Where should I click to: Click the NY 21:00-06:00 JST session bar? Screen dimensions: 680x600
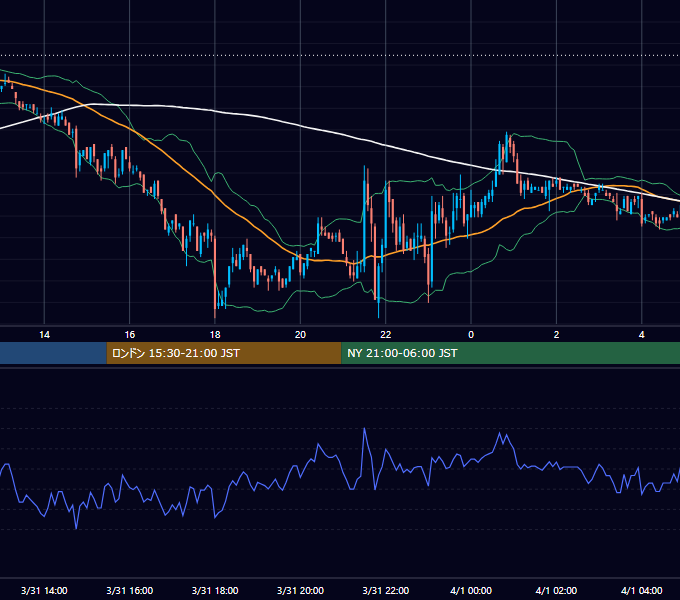(510, 353)
